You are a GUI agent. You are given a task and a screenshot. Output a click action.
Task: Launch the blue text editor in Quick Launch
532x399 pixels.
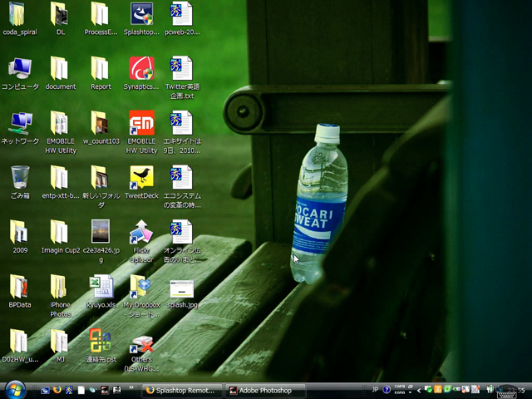(x=69, y=390)
